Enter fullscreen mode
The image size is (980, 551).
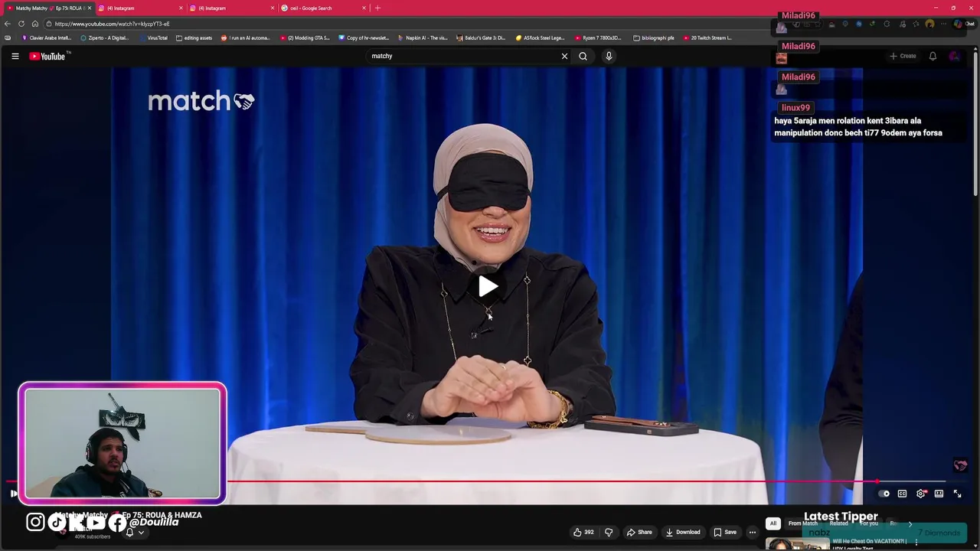(x=957, y=494)
